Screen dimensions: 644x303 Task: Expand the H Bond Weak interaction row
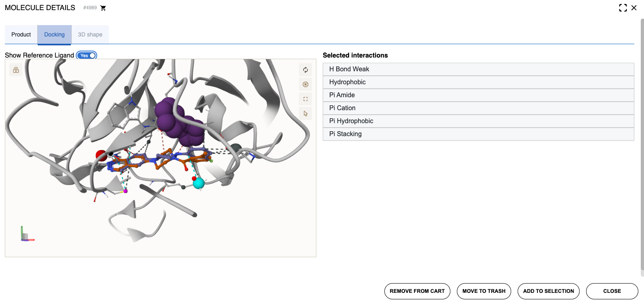[x=478, y=69]
